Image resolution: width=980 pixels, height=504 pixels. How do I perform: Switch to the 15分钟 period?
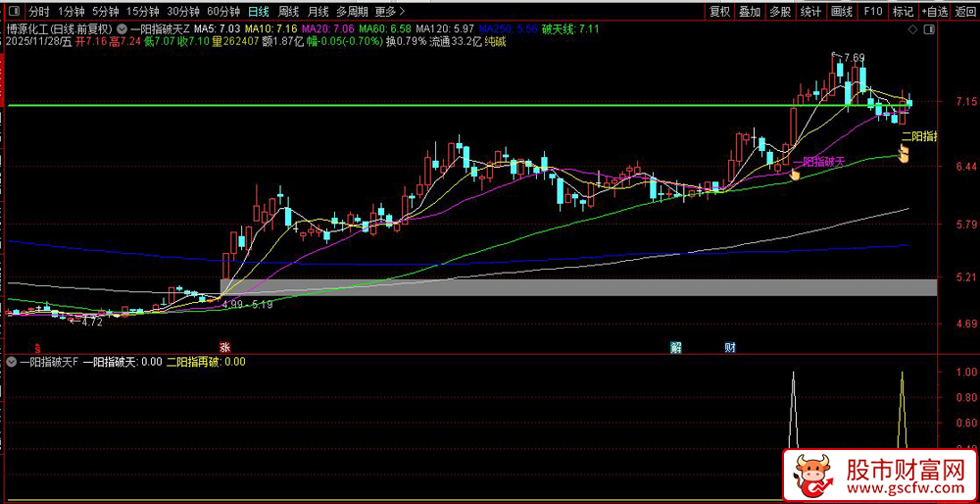141,11
